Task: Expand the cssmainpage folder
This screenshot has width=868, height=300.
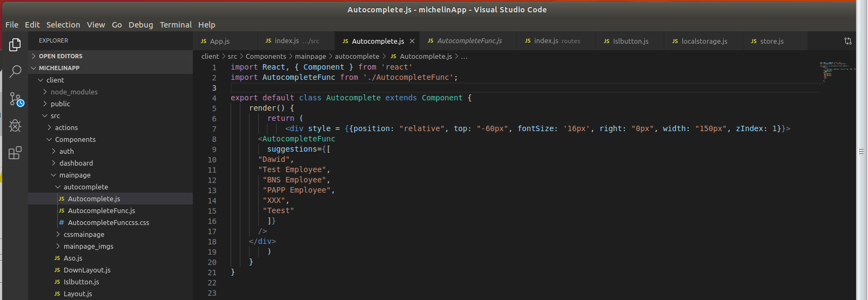Action: pos(58,234)
